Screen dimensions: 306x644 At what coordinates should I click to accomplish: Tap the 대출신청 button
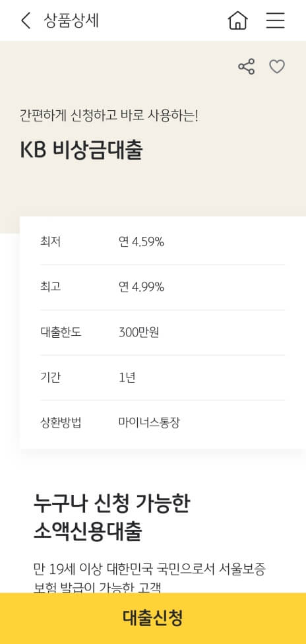[153, 618]
